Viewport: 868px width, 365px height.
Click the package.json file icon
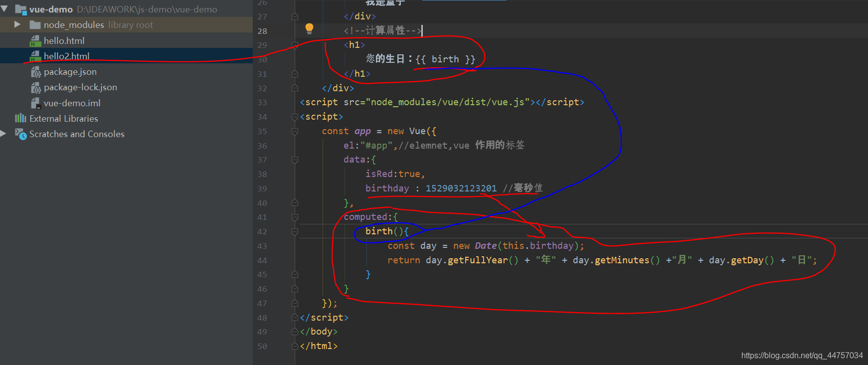(35, 72)
